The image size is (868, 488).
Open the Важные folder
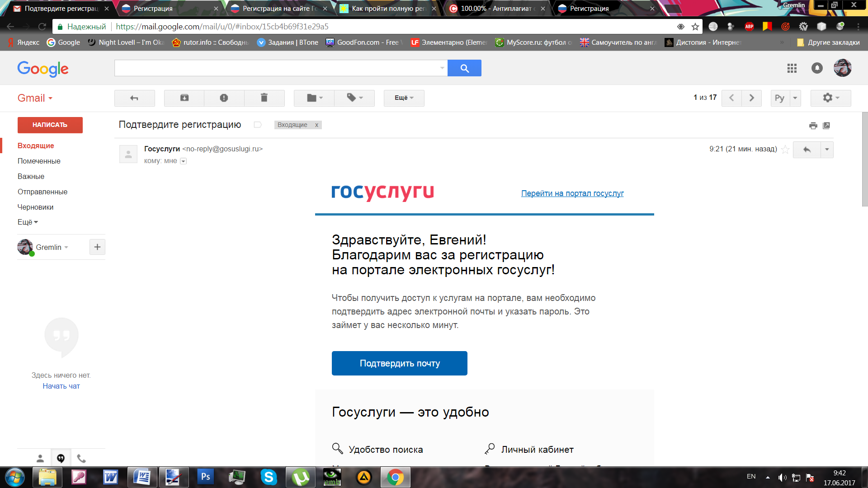pos(31,177)
